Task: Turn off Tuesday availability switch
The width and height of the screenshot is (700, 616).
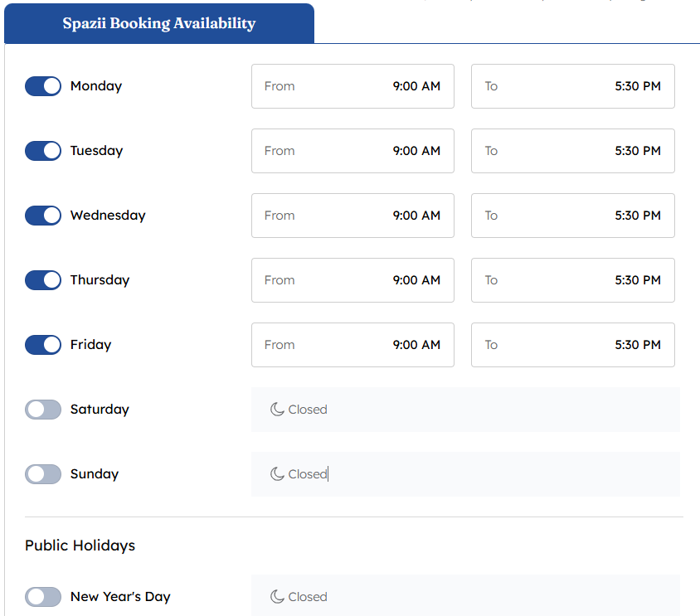Action: (x=43, y=151)
